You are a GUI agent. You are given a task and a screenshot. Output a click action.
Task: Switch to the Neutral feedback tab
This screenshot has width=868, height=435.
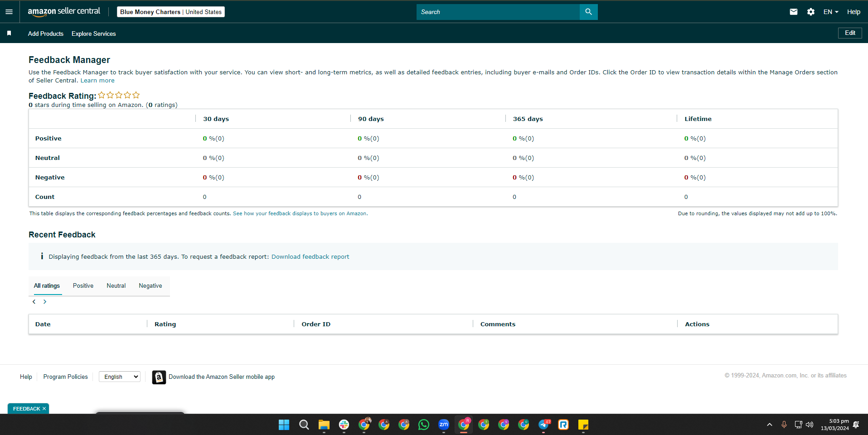pyautogui.click(x=116, y=286)
